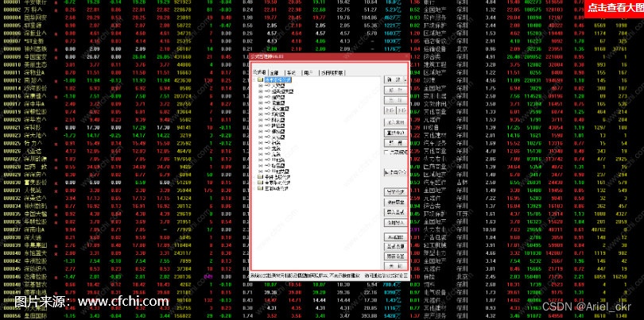
Task: Click the indicator icon beside 龙系
Action: pos(267,148)
